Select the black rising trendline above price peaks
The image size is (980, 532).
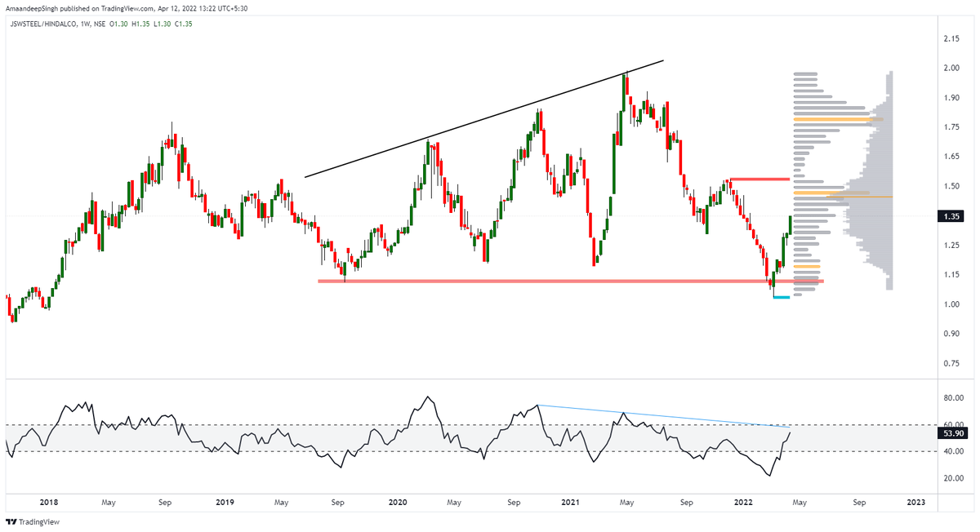tap(484, 118)
